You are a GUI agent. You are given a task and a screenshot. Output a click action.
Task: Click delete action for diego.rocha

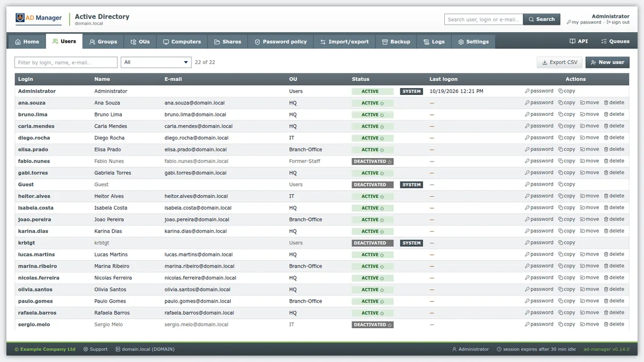click(614, 138)
